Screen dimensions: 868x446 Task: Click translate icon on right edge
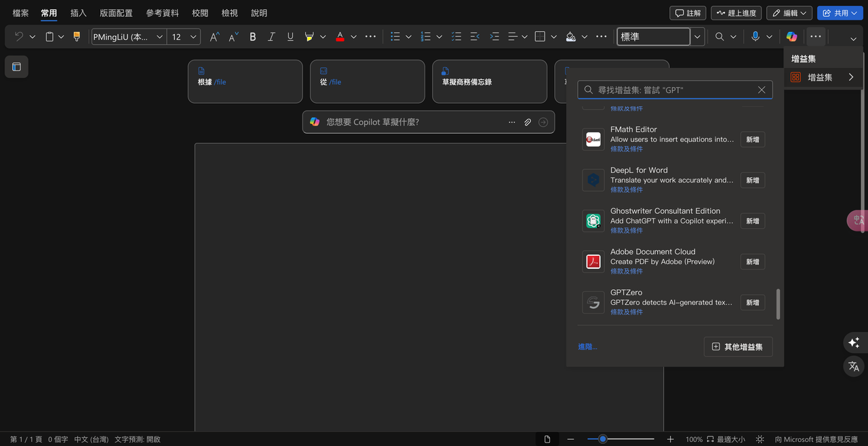click(x=854, y=367)
